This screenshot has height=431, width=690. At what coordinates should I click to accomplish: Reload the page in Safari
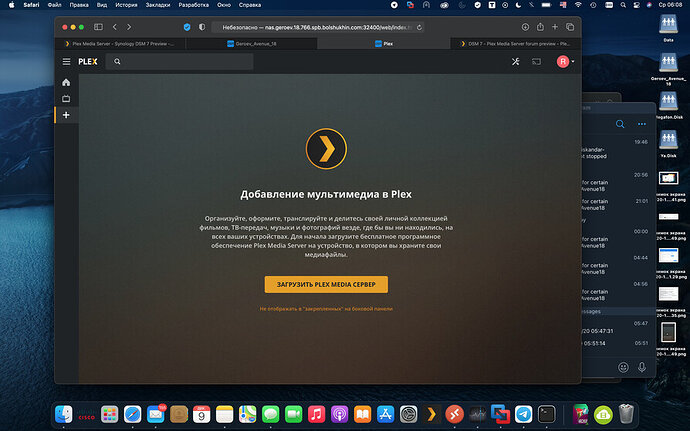point(419,27)
